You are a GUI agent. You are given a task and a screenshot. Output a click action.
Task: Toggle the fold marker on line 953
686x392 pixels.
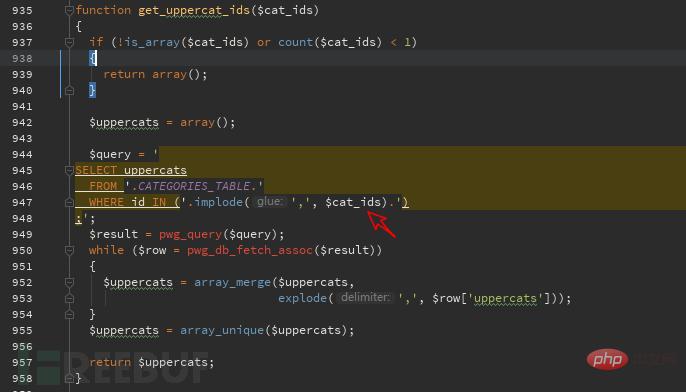click(x=69, y=298)
